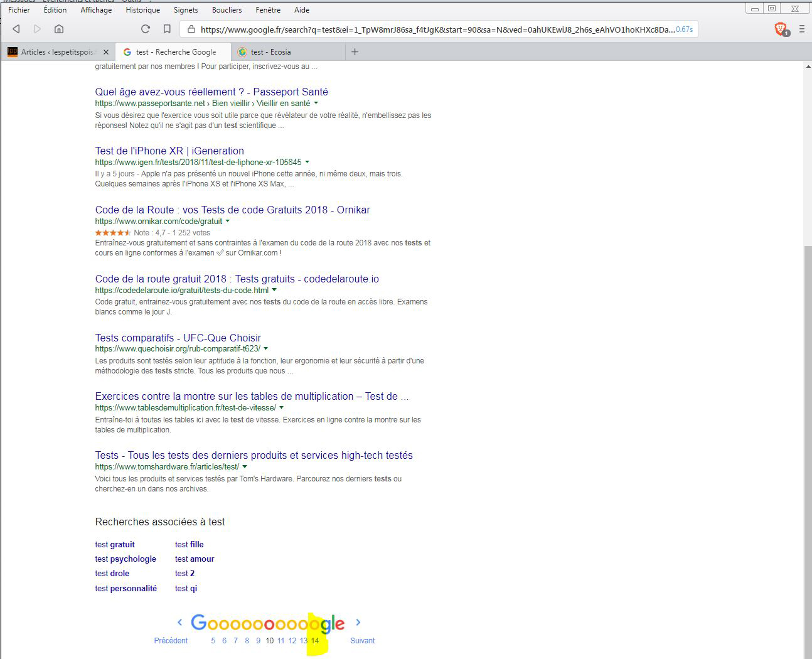This screenshot has height=659, width=812.
Task: Bookmark this page with the bookmark icon
Action: (x=167, y=29)
